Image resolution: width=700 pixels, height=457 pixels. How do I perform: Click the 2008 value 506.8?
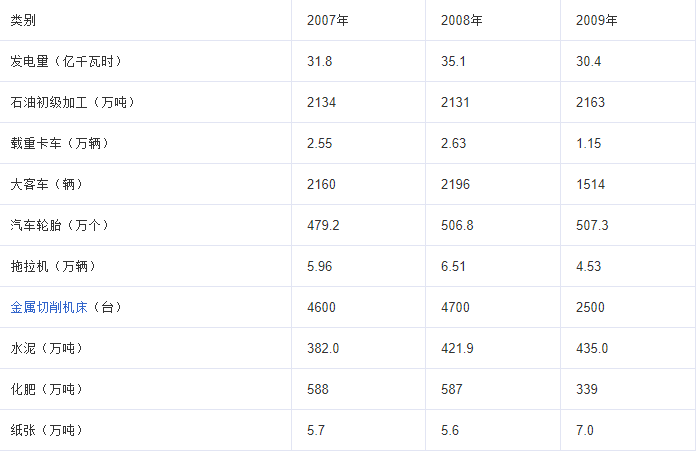457,225
